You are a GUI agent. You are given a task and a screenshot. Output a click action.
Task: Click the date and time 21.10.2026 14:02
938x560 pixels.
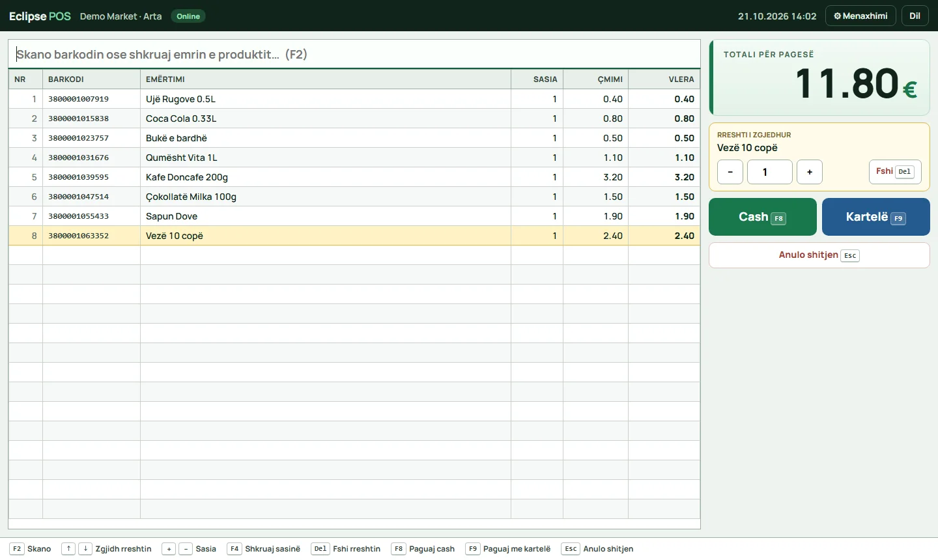click(x=777, y=16)
